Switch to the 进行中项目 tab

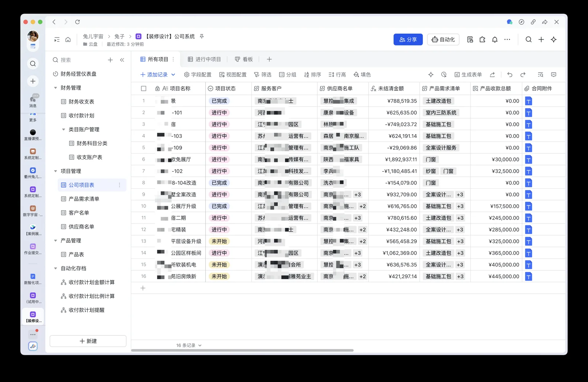[204, 60]
